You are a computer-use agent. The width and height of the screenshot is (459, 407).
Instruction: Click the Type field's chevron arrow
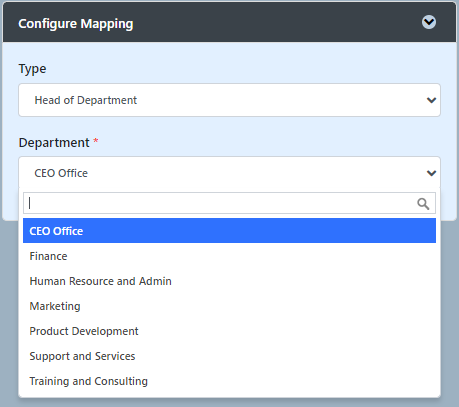click(x=431, y=100)
